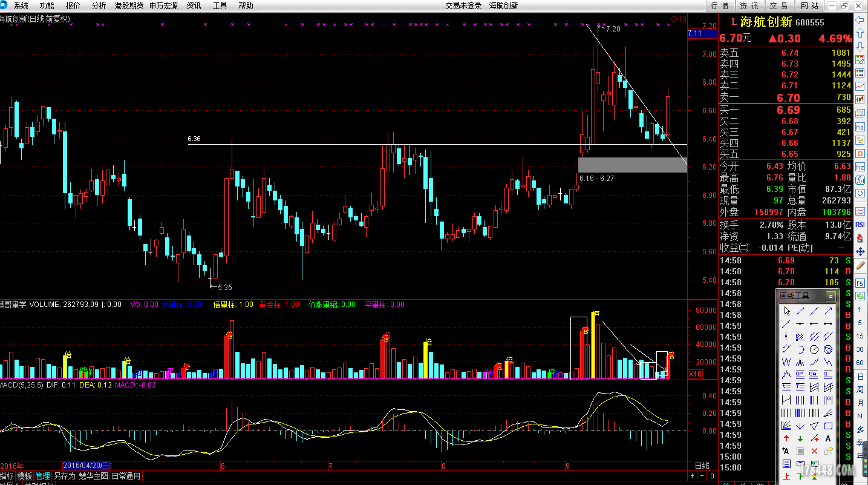Close the 画线工具 panel

tap(831, 296)
